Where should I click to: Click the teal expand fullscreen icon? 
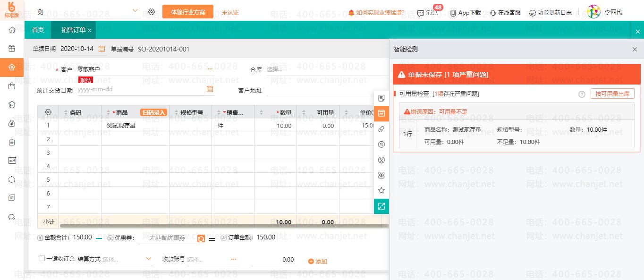coord(381,206)
